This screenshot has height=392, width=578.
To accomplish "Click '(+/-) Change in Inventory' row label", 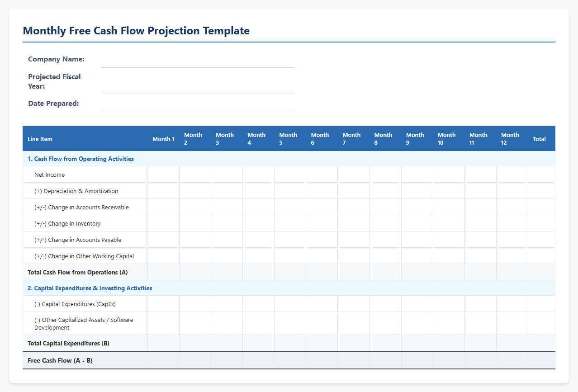I will pyautogui.click(x=67, y=223).
